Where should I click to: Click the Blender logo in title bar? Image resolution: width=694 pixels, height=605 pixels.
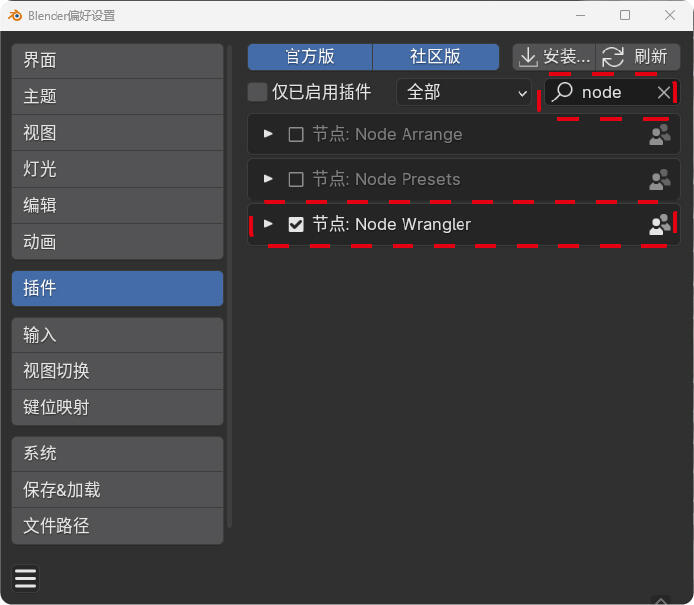15,15
